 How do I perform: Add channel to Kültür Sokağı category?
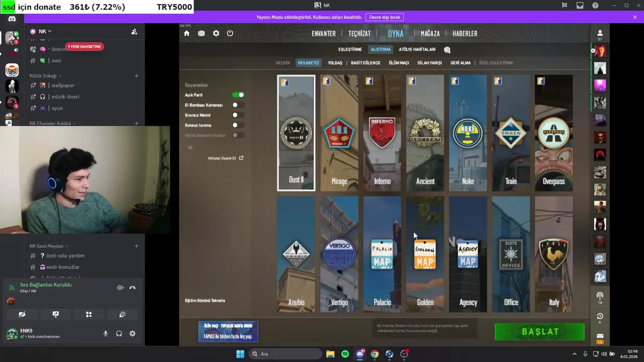136,76
